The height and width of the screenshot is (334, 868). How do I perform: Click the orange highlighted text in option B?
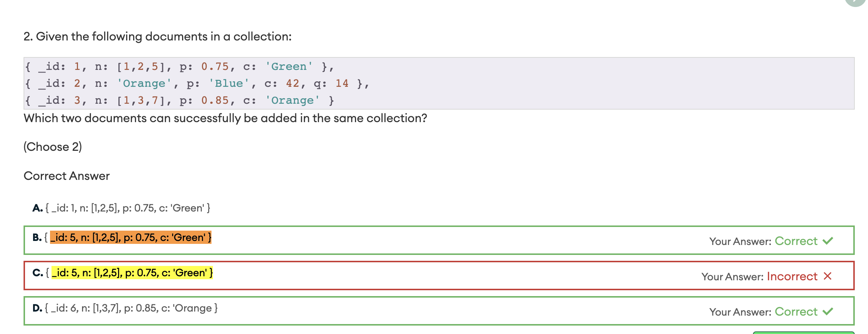tap(131, 238)
